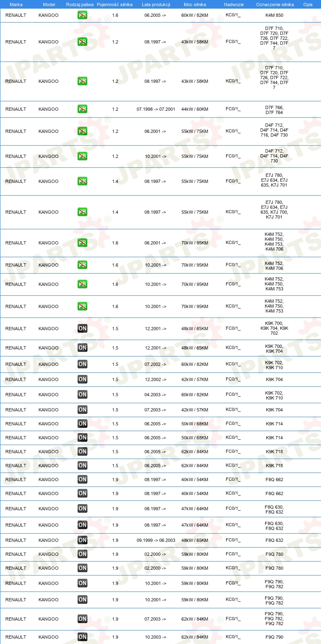Select KANGOO in the D7F 766 row
Viewport: 321px width, 644px height.
click(48, 109)
